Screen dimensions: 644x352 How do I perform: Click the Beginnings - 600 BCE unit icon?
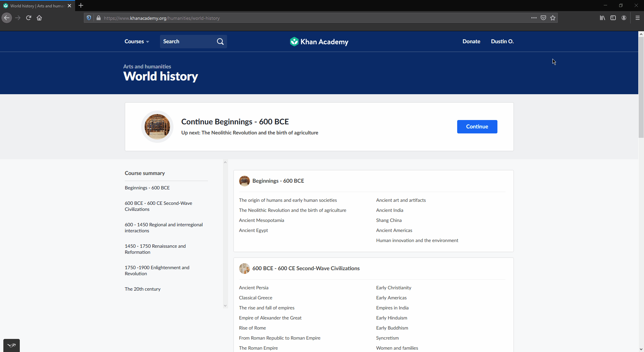tap(244, 181)
